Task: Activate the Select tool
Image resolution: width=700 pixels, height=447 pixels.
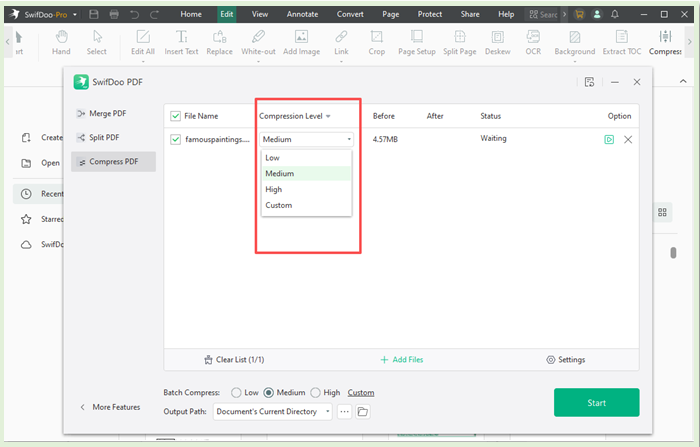Action: pyautogui.click(x=97, y=43)
